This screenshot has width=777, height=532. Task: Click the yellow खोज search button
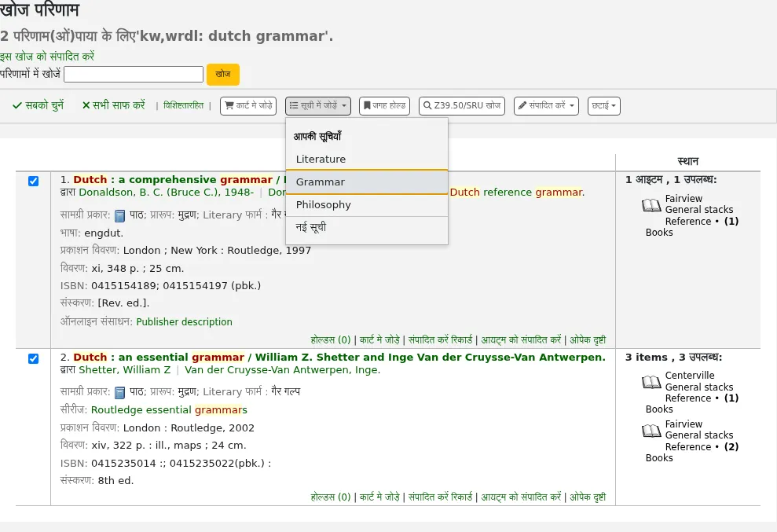coord(223,75)
